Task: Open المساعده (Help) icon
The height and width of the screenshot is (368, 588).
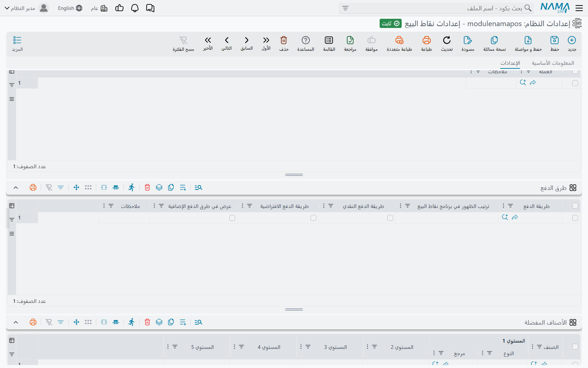Action: point(306,40)
